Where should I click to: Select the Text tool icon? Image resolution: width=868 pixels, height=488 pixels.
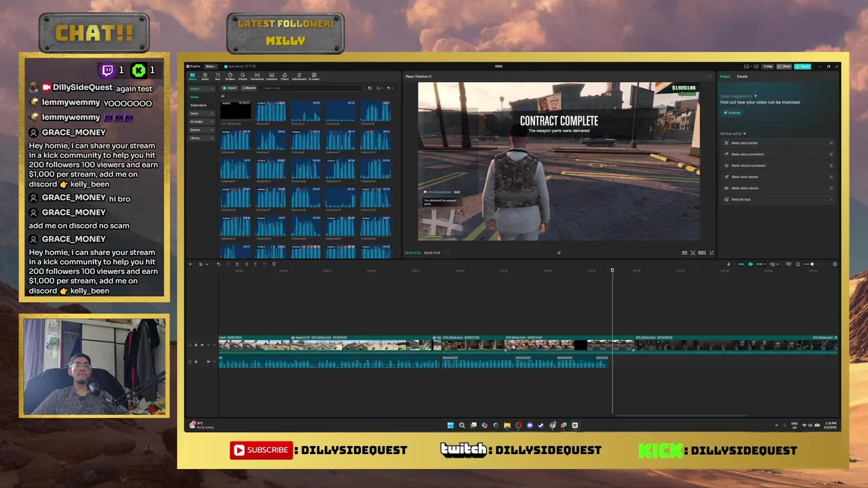218,77
